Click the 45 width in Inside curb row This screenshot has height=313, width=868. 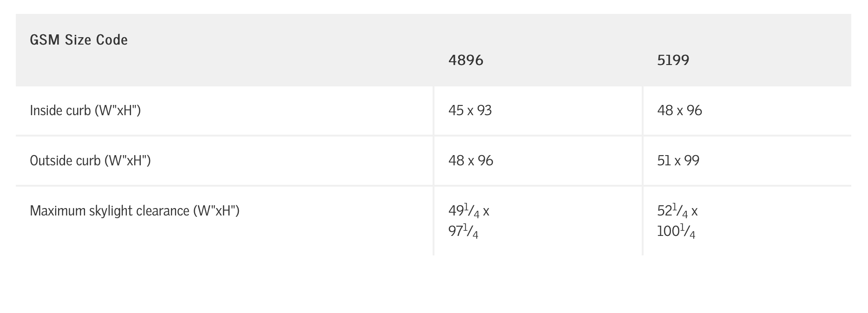click(456, 111)
